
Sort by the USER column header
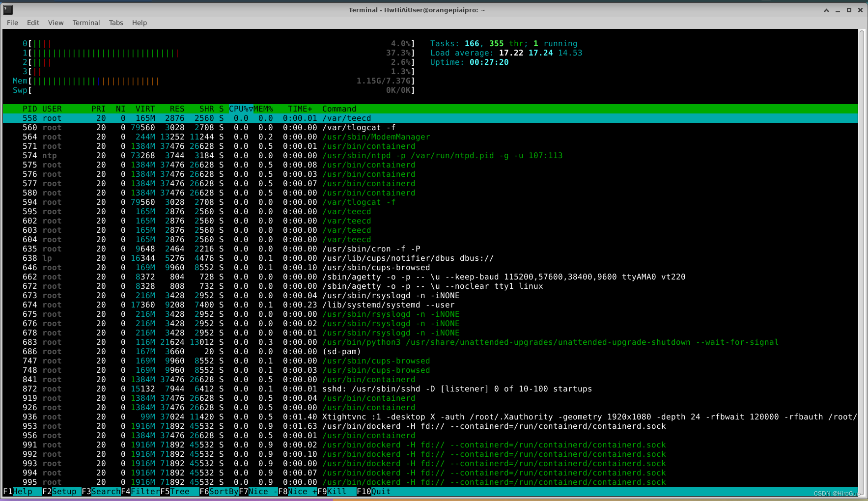(52, 109)
